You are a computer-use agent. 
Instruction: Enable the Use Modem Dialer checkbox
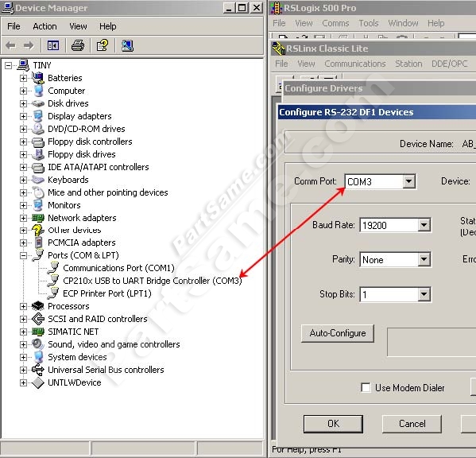tap(366, 387)
